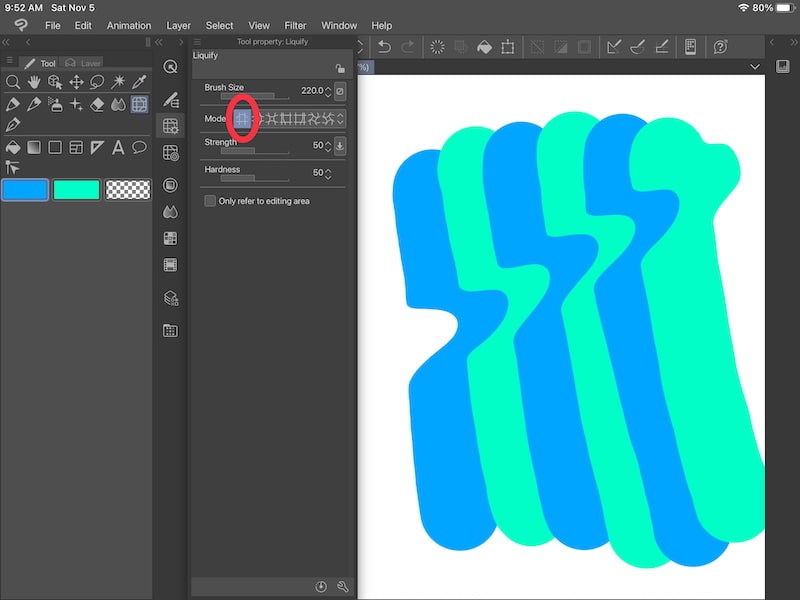The width and height of the screenshot is (800, 600).
Task: Select the Blend tool
Action: (118, 105)
